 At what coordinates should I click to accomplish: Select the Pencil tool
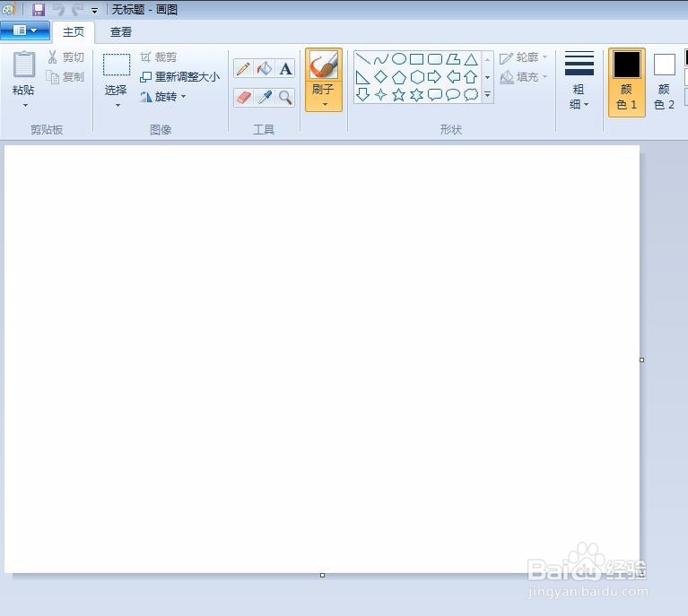243,69
